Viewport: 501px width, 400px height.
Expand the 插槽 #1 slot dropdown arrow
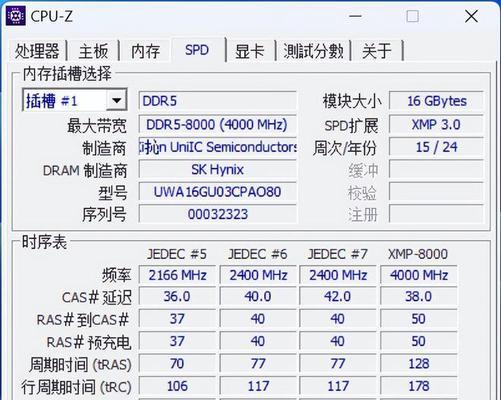(116, 100)
